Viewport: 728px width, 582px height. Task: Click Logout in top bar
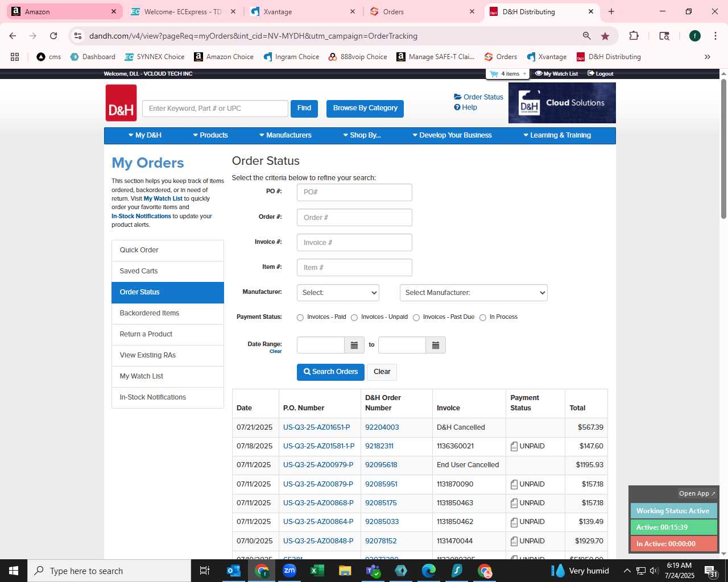coord(601,74)
